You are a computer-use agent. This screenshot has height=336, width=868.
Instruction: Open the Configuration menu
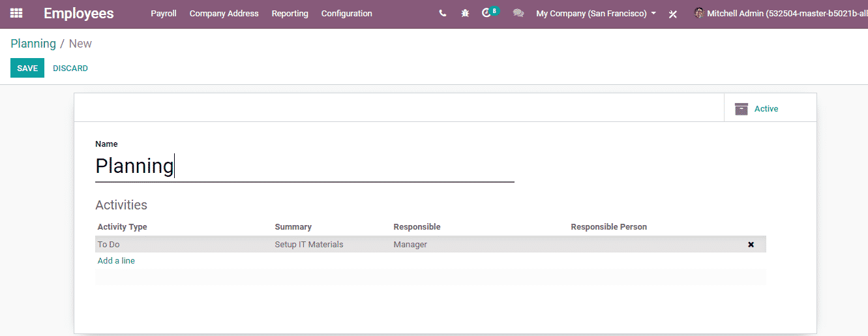point(346,13)
